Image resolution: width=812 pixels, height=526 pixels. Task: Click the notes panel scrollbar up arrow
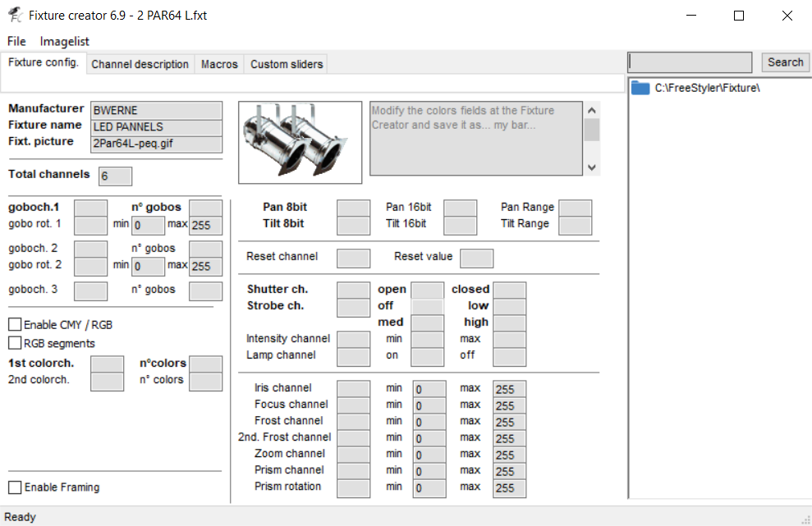coord(590,107)
